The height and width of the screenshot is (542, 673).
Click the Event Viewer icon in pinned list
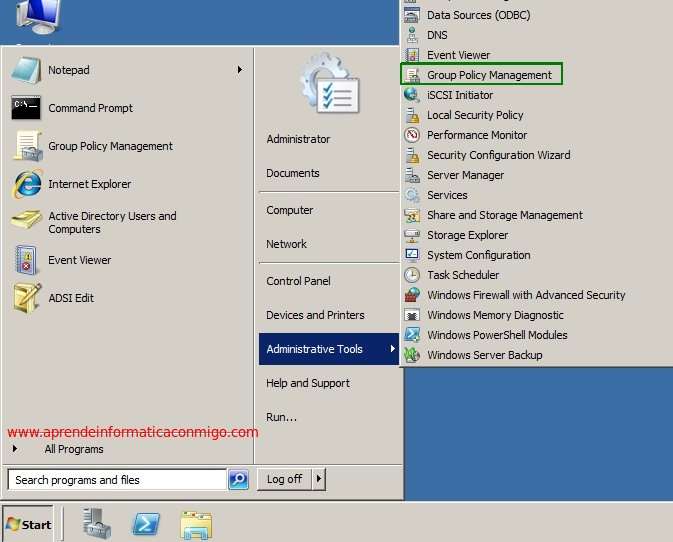[x=27, y=260]
